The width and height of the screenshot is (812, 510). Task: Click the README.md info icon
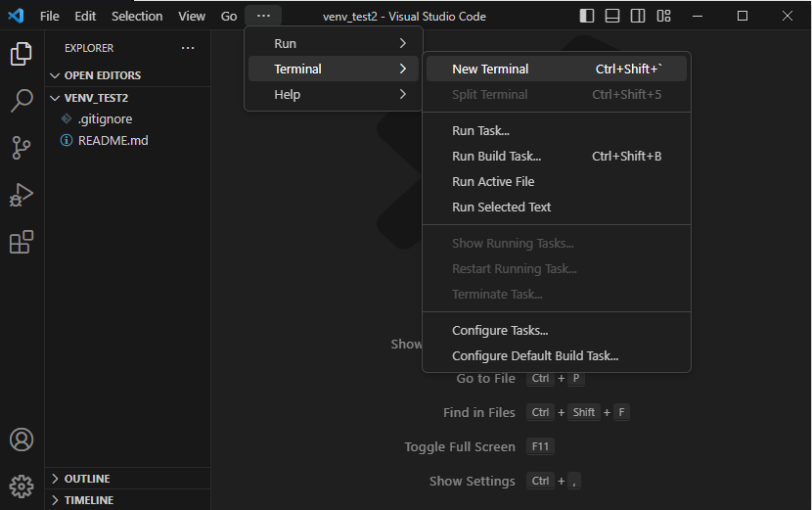pyautogui.click(x=67, y=140)
